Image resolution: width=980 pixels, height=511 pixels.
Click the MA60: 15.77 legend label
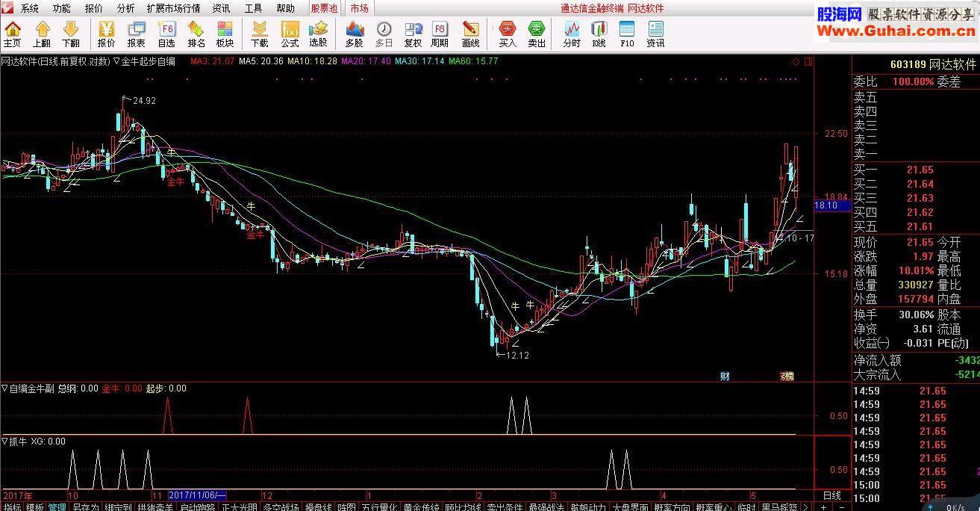(x=473, y=61)
